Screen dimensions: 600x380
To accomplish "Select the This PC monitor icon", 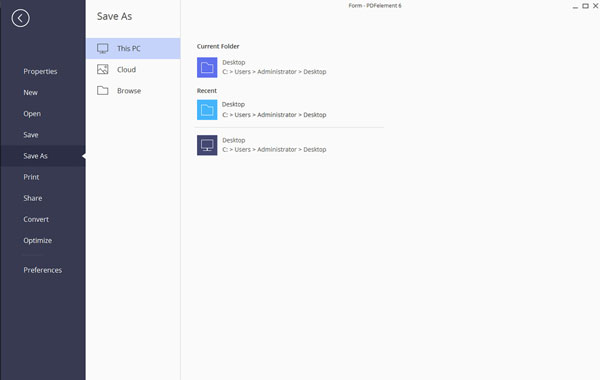I will [x=103, y=48].
